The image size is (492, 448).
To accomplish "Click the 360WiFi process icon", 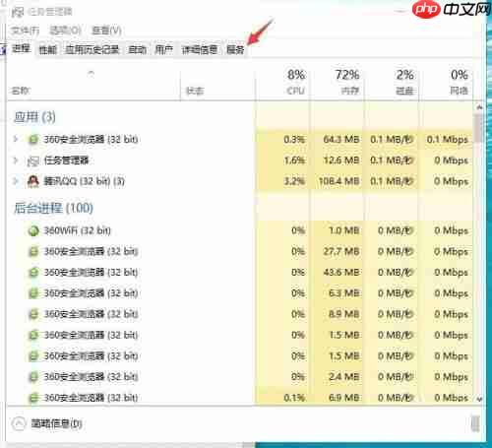I will 33,230.
